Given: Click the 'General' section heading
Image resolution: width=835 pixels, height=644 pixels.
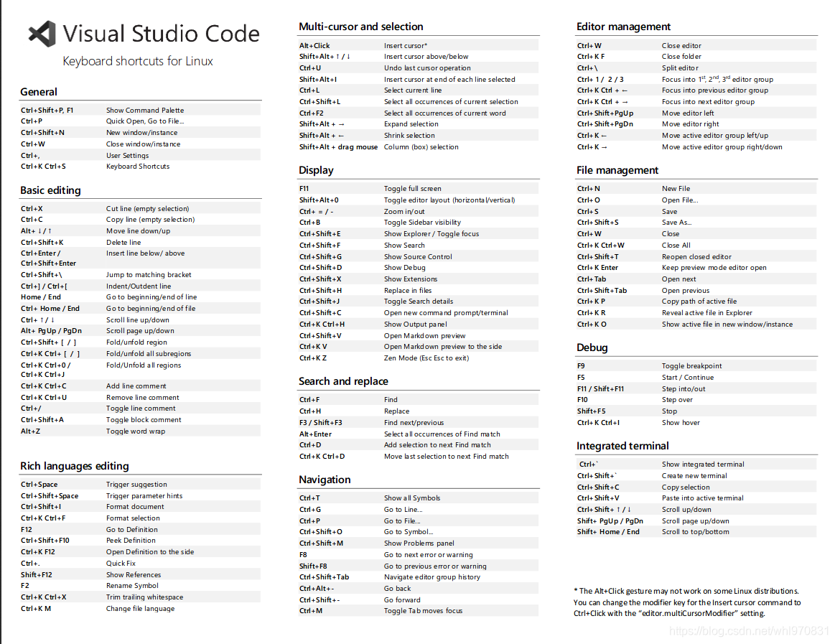Looking at the screenshot, I should (39, 92).
